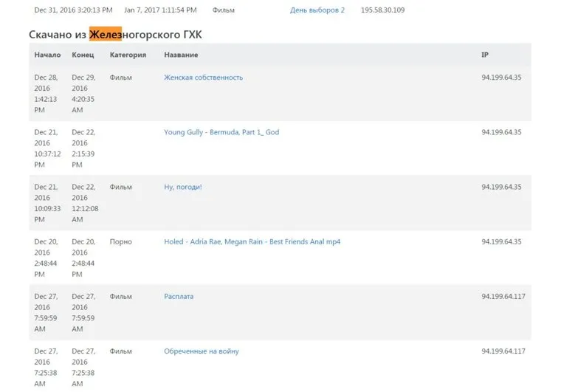Click the Dec 28, 2016 1:42:13 PM start date
Image resolution: width=561 pixels, height=392 pixels.
[47, 94]
